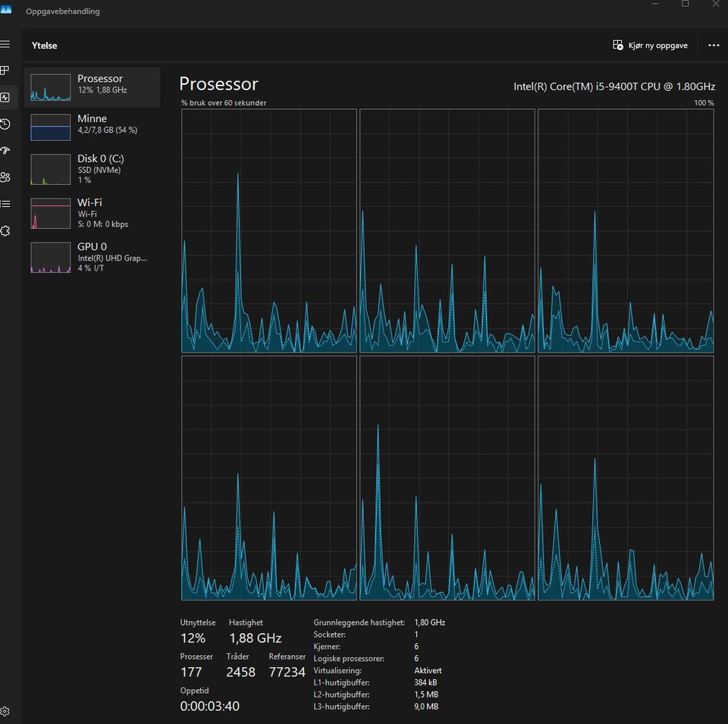Select the Performance page icon in sidebar
This screenshot has width=728, height=724.
(5, 98)
